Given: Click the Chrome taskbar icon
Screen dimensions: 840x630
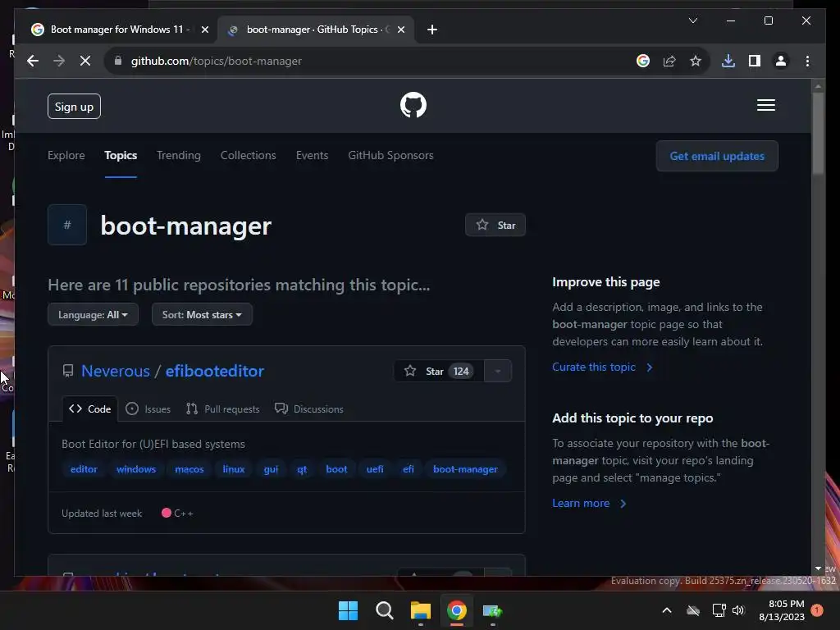Looking at the screenshot, I should (456, 610).
